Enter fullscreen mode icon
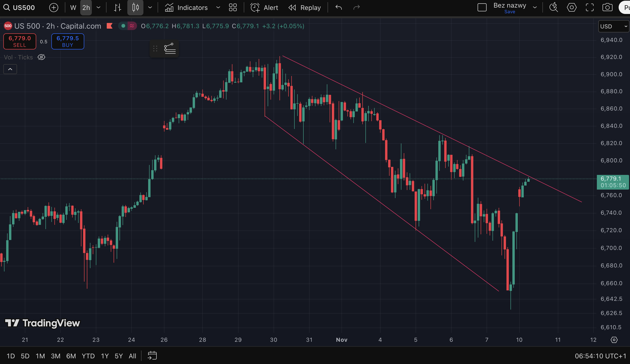The width and height of the screenshot is (630, 364). (x=590, y=8)
